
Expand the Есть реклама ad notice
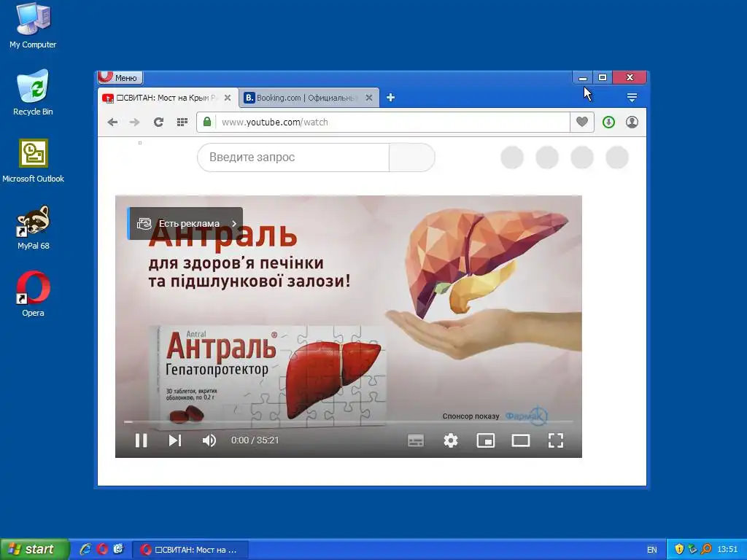pyautogui.click(x=185, y=223)
